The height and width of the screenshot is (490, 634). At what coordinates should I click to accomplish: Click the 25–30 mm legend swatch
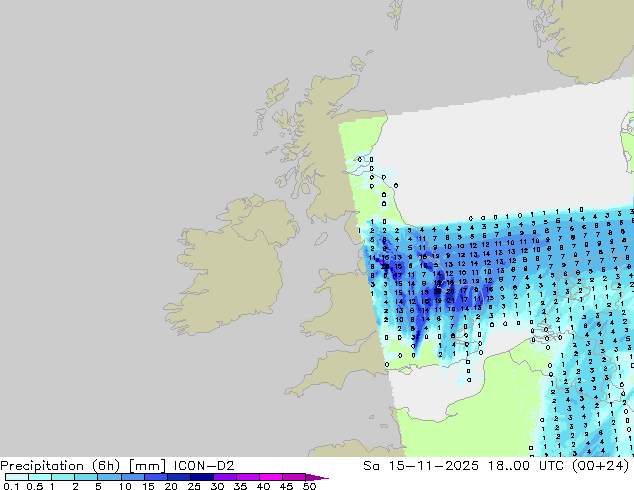point(201,477)
